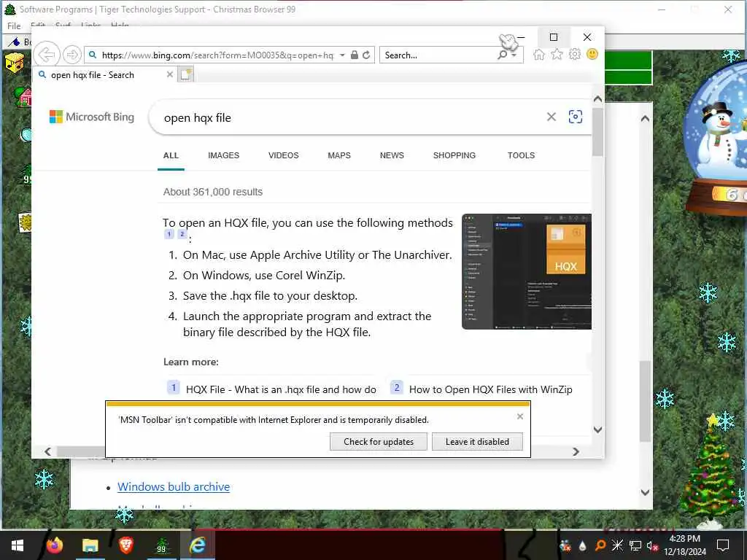Click citation number 1 superscript
The image size is (747, 560).
click(169, 234)
